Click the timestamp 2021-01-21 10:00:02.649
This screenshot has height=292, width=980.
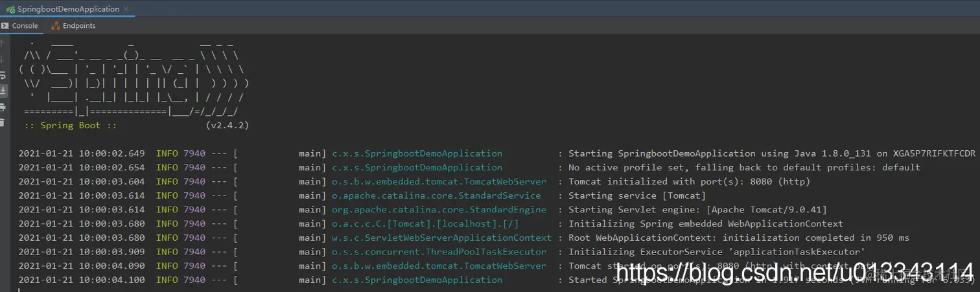pyautogui.click(x=82, y=153)
